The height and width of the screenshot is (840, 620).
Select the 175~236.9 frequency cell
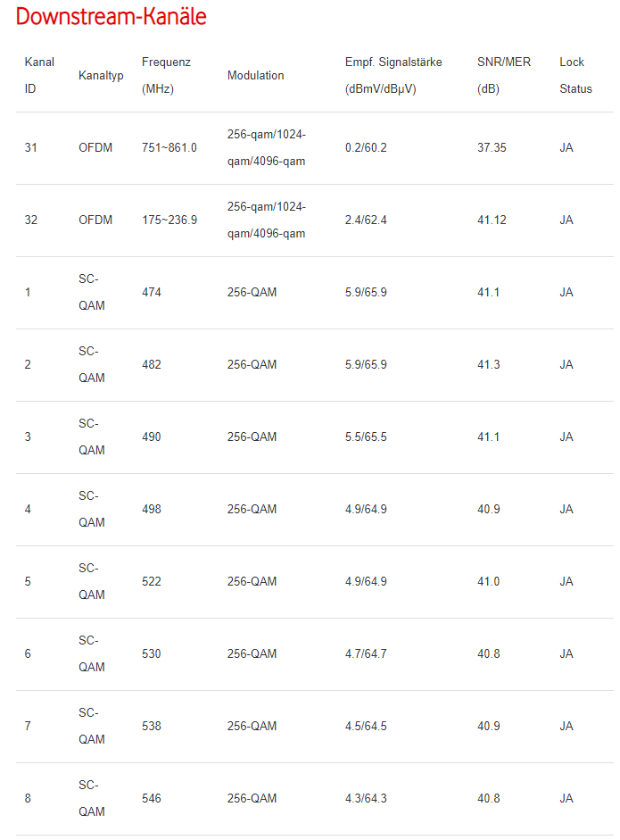pyautogui.click(x=169, y=220)
